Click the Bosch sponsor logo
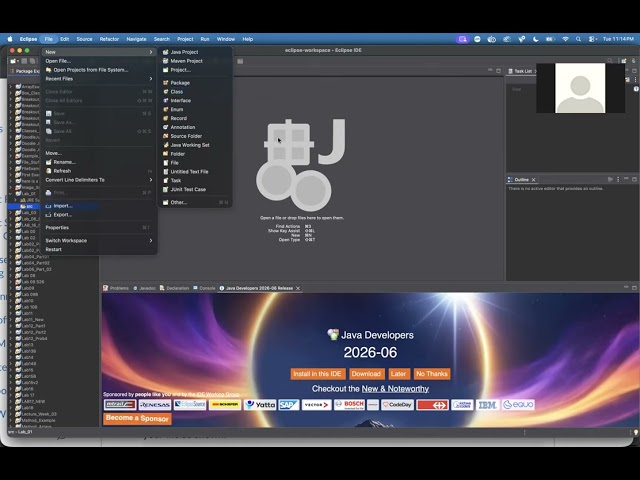 click(x=349, y=405)
